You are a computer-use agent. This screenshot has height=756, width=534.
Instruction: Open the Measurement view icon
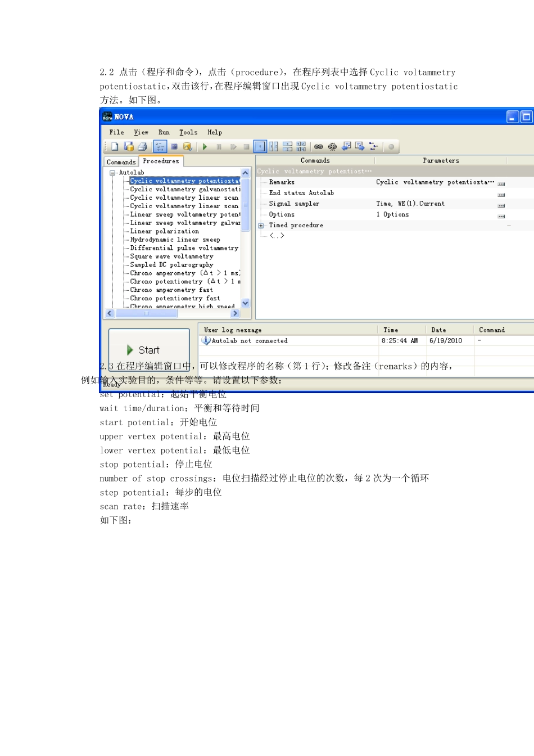click(174, 147)
